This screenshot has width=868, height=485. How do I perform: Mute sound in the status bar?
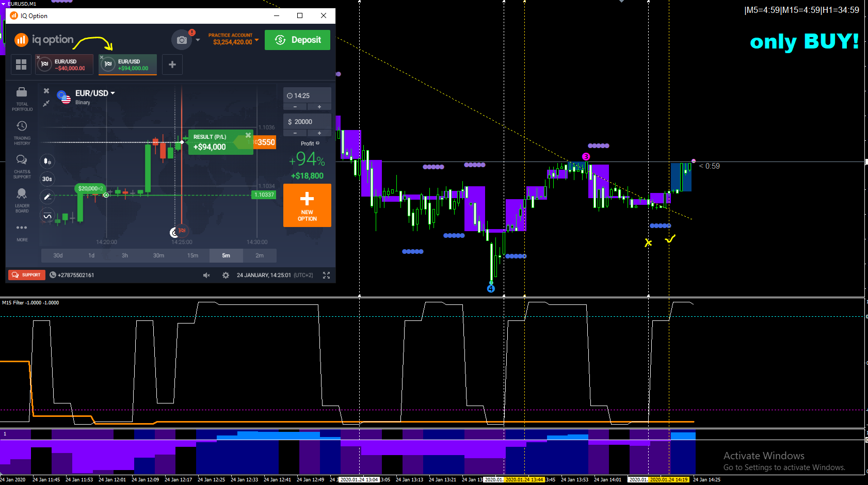click(x=206, y=276)
